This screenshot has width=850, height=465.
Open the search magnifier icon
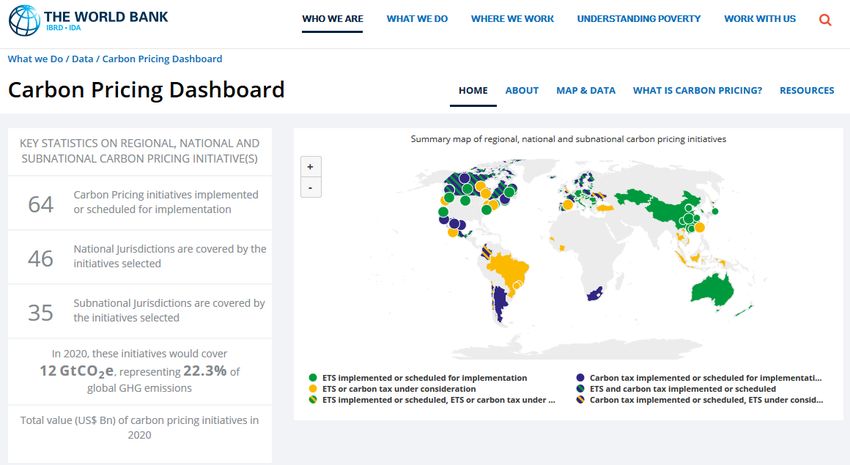tap(825, 20)
